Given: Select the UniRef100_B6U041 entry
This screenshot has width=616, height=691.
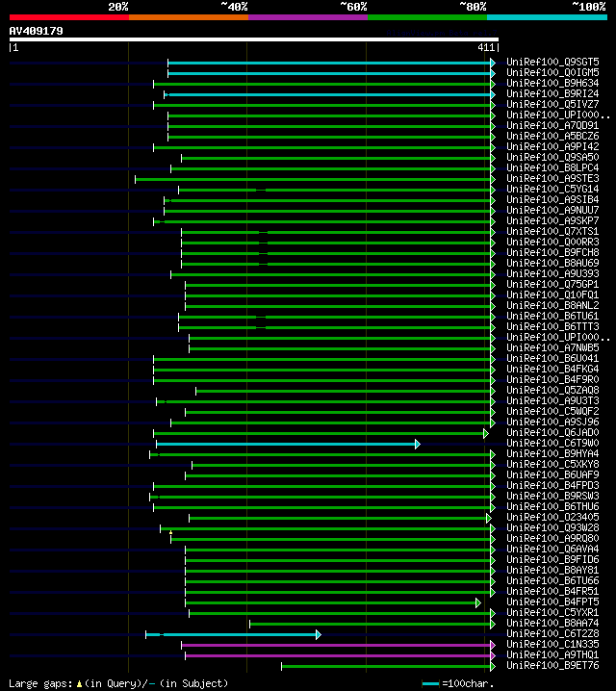Looking at the screenshot, I should coord(552,358).
